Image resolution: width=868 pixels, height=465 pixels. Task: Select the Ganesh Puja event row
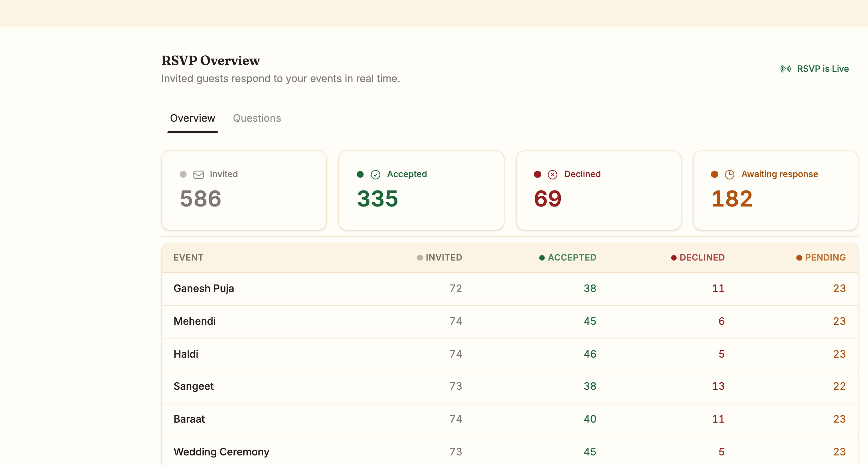510,289
